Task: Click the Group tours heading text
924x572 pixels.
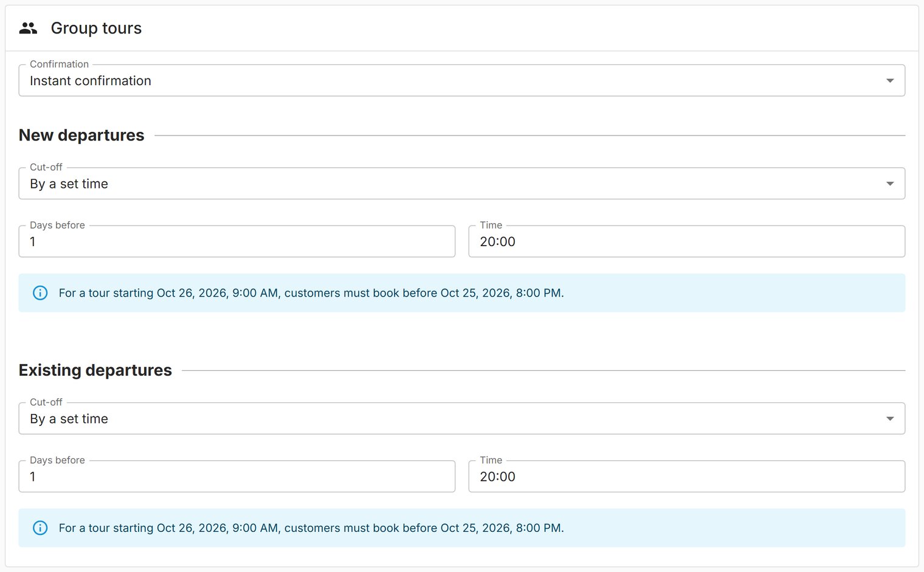Action: point(96,28)
